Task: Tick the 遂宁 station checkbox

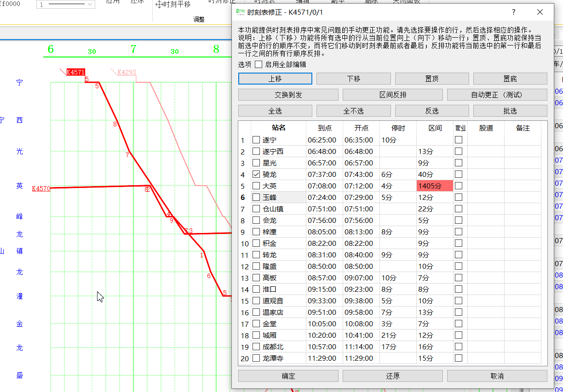Action: [x=256, y=140]
